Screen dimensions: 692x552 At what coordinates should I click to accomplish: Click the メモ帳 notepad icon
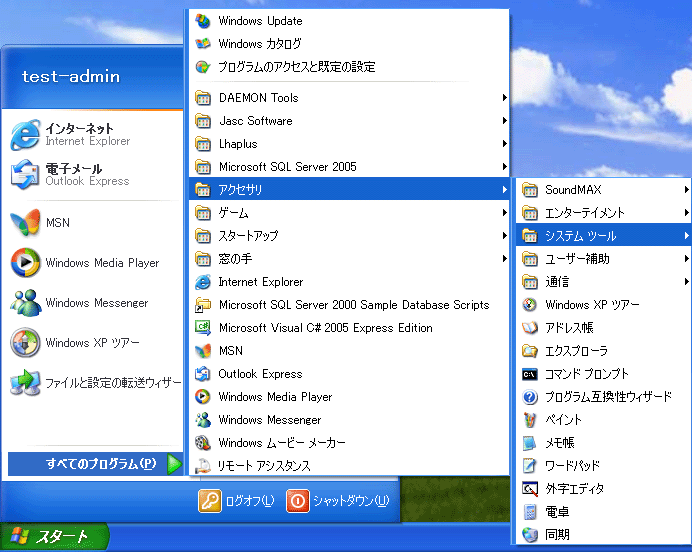point(530,443)
